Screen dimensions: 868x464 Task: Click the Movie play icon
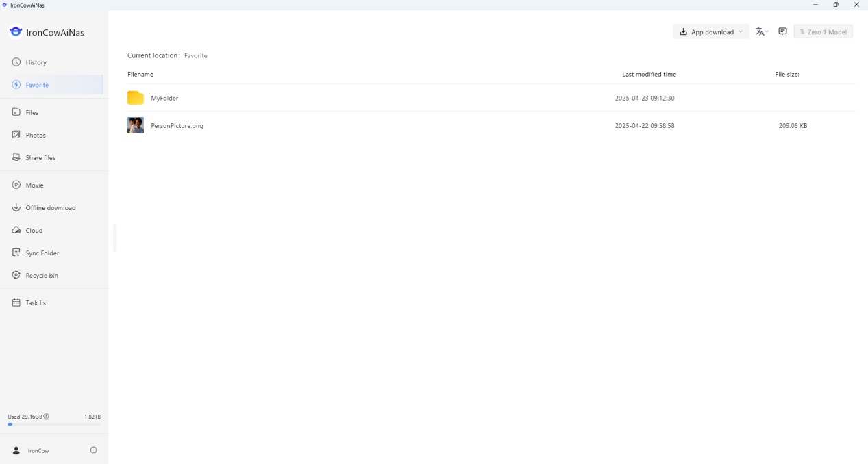pyautogui.click(x=16, y=185)
